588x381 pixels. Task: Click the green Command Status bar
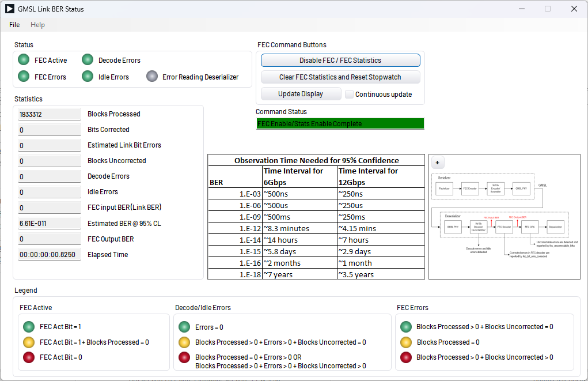point(340,123)
